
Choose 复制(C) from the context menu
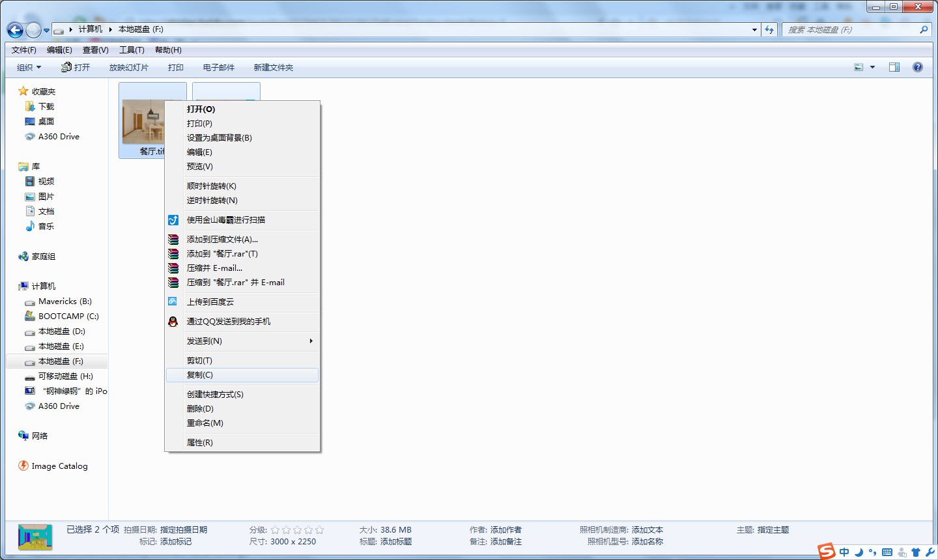pyautogui.click(x=242, y=375)
